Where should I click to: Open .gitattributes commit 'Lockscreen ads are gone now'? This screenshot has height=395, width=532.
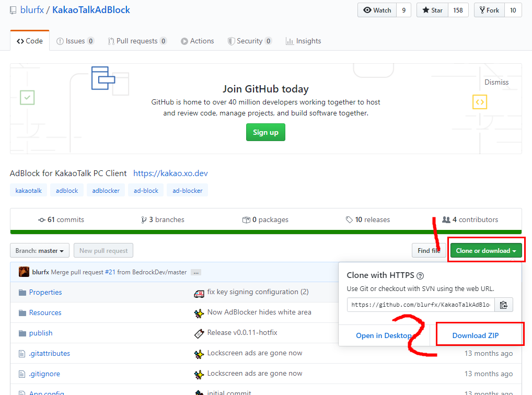(x=255, y=353)
